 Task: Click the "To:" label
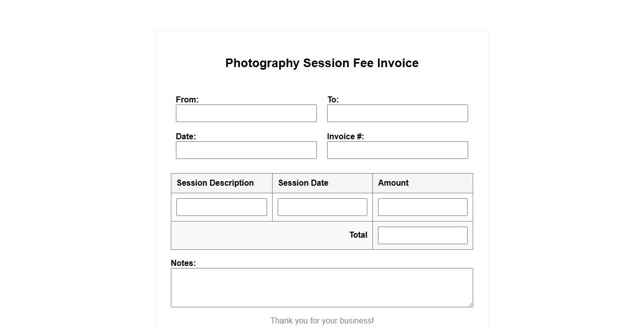click(333, 100)
